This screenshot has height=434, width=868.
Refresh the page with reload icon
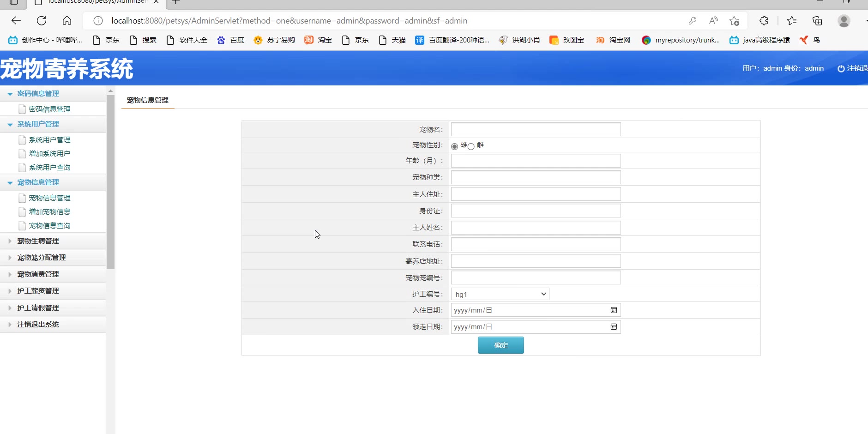point(42,21)
